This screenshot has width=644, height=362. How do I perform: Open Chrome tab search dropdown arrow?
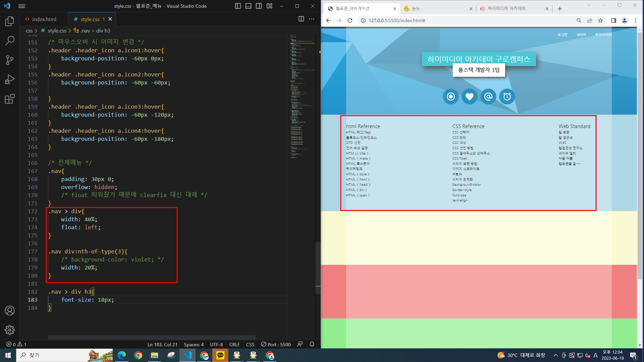(588, 5)
